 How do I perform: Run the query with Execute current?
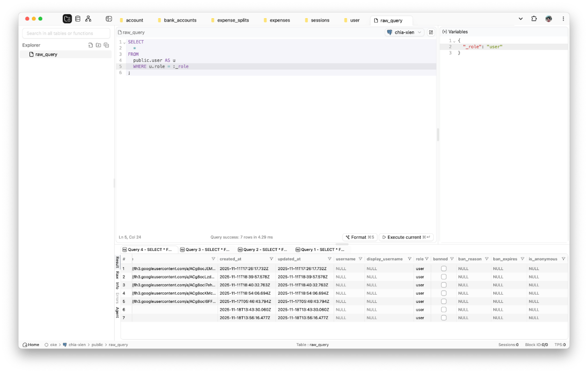(406, 237)
